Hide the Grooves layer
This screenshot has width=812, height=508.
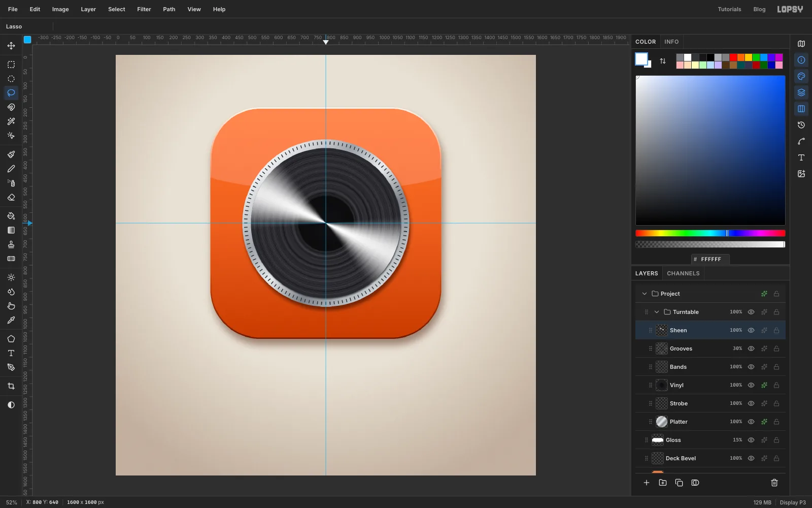[751, 348]
